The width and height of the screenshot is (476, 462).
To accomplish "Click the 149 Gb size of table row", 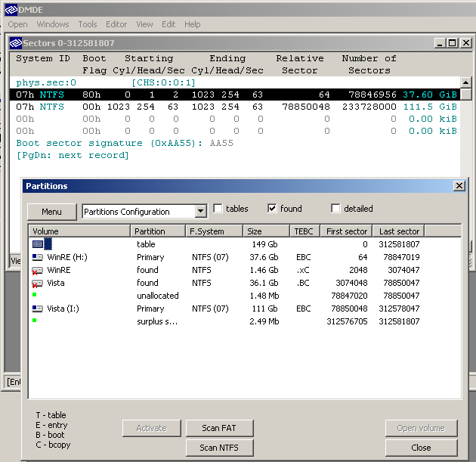I will (264, 244).
